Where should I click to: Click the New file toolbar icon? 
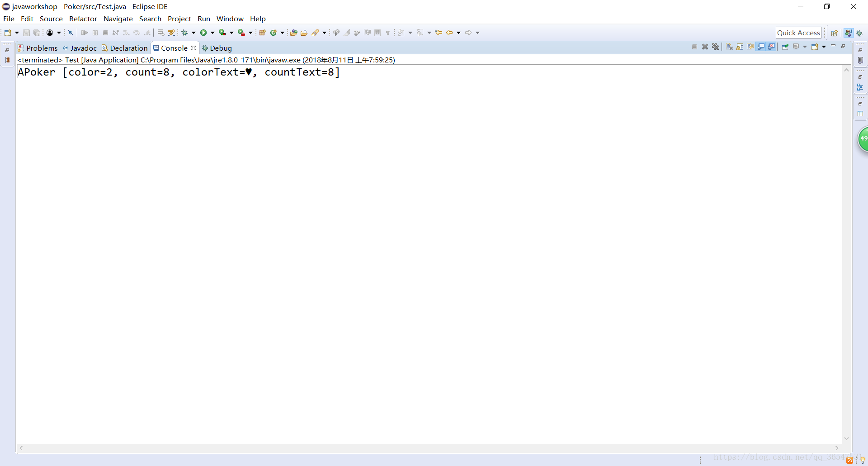[x=8, y=33]
